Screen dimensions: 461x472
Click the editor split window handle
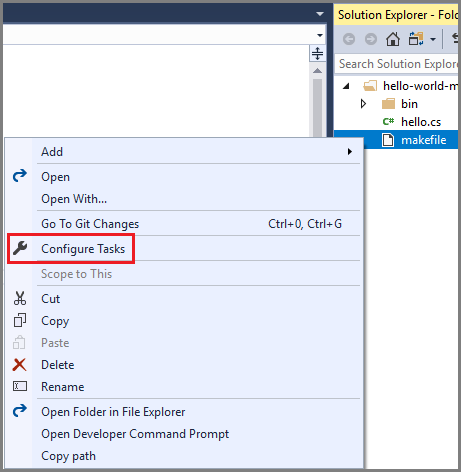coord(317,53)
